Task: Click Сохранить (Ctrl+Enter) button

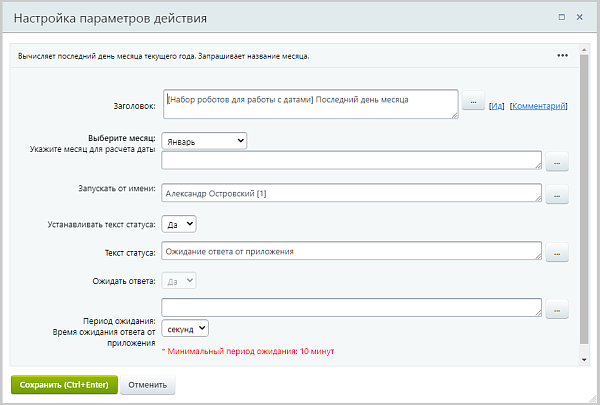Action: pyautogui.click(x=64, y=385)
